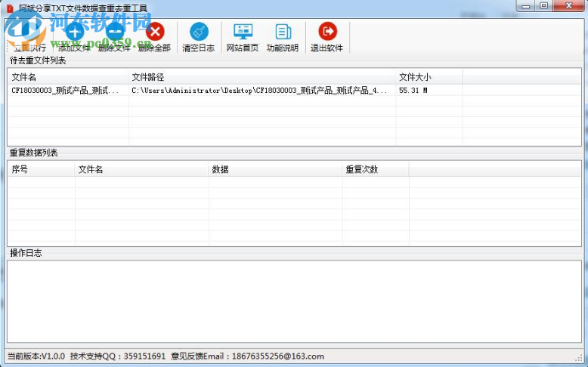Click the app icon in the title bar
The image size is (588, 367).
(10, 8)
